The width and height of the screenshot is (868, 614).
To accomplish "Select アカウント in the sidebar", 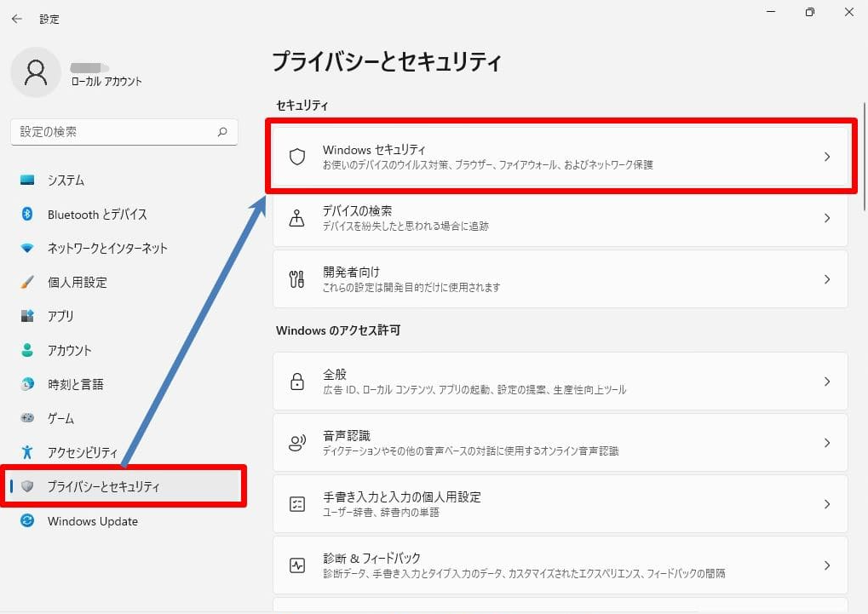I will click(124, 350).
